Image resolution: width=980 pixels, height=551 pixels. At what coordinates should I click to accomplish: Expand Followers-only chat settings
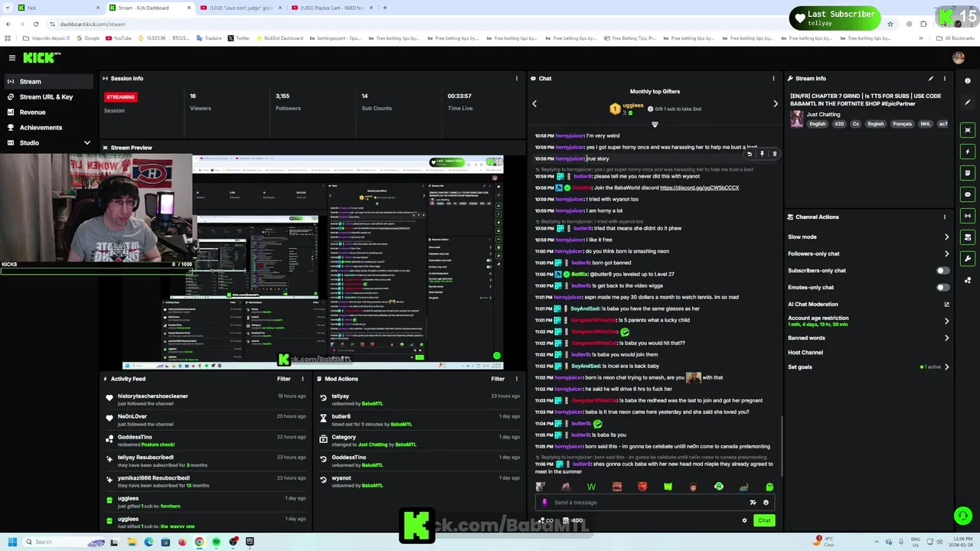click(946, 253)
